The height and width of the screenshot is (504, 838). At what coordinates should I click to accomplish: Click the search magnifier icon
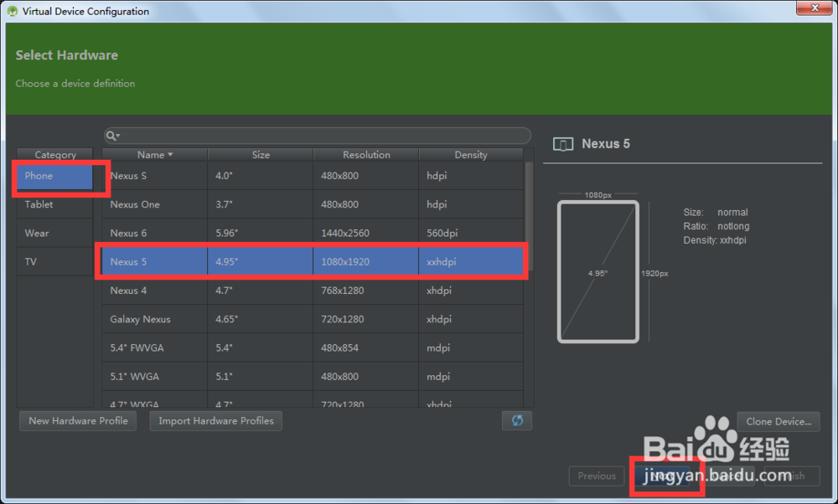pyautogui.click(x=111, y=136)
